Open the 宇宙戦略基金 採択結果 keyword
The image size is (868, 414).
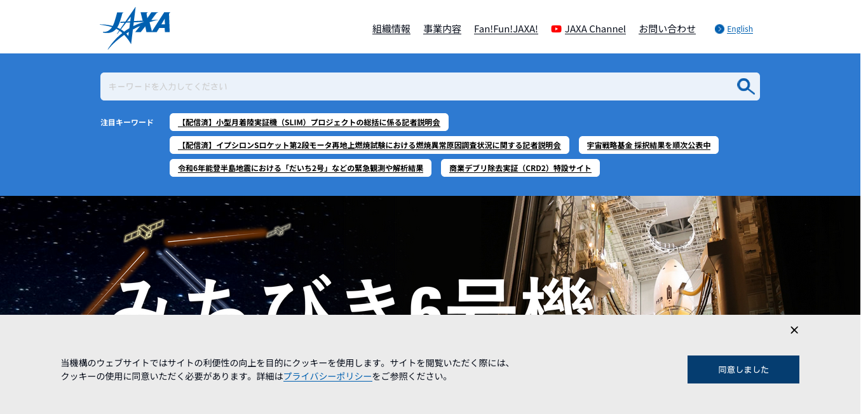649,145
